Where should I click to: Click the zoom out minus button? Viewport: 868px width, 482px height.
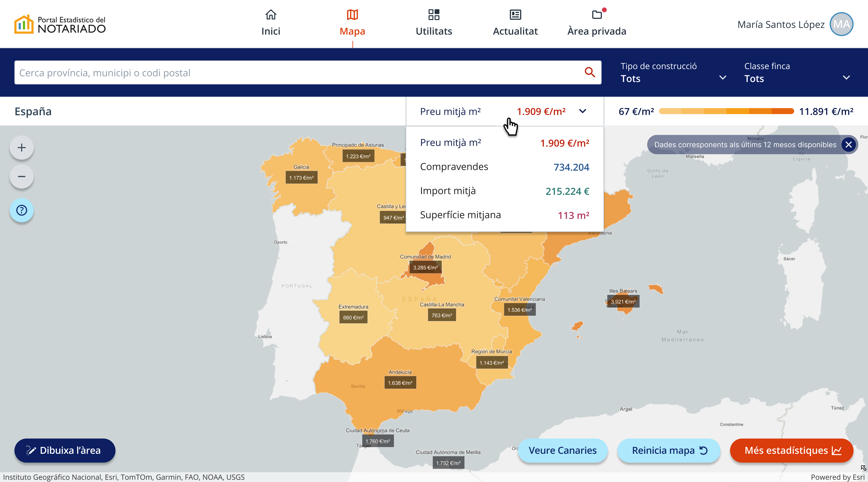click(x=22, y=176)
